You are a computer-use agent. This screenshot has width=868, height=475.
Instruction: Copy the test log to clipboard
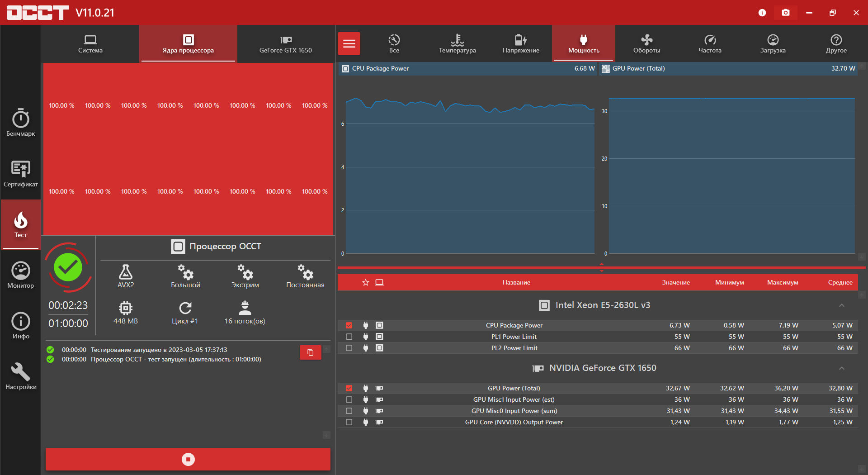pos(311,352)
